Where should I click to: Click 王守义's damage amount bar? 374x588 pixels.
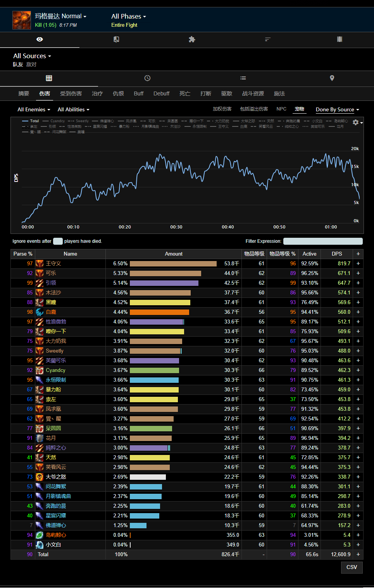click(x=173, y=263)
